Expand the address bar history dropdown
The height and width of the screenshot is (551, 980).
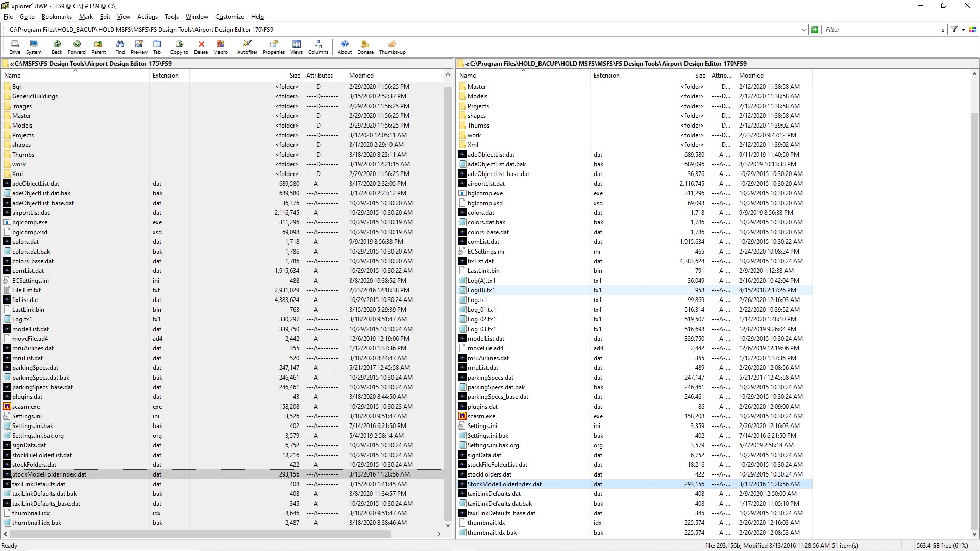pos(804,30)
